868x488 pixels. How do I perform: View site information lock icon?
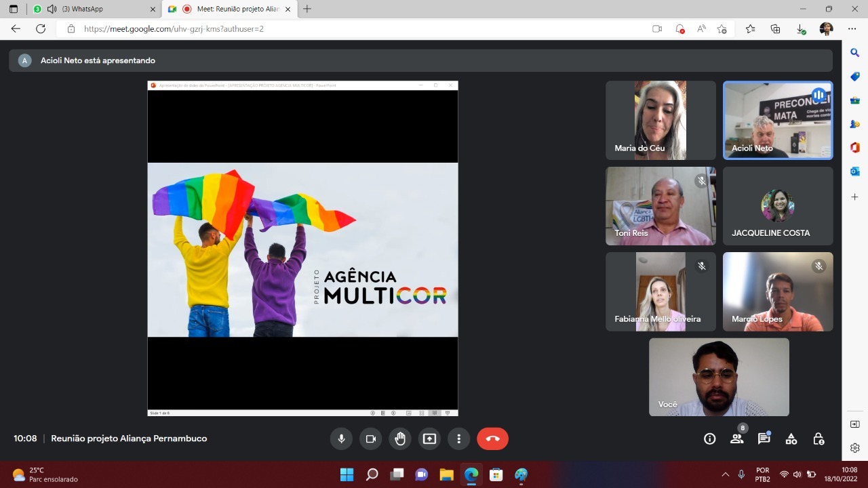(x=71, y=29)
